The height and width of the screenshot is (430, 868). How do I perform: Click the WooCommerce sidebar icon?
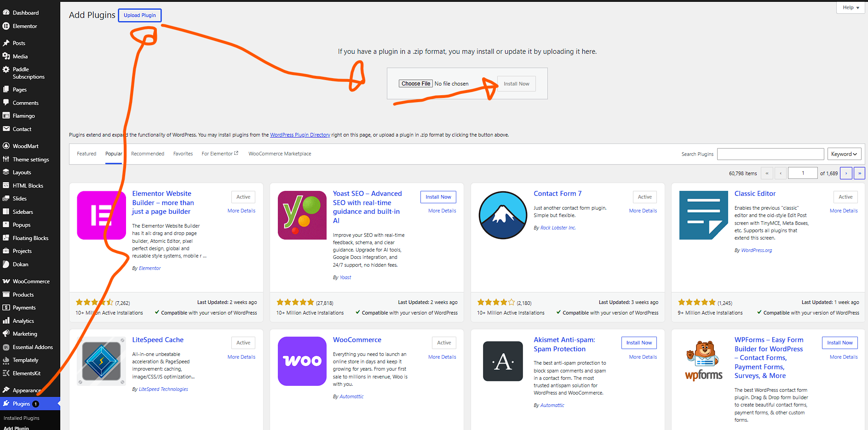tap(6, 281)
